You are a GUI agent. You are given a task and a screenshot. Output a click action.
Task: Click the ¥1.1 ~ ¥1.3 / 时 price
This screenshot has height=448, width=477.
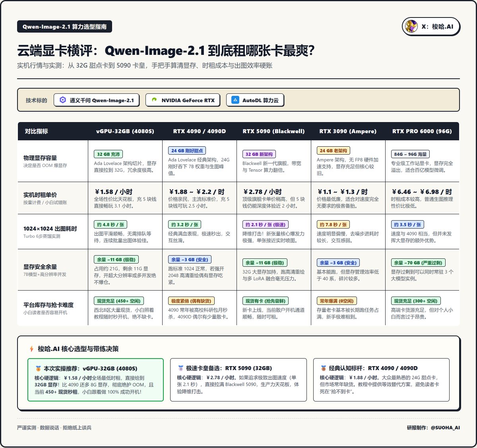342,192
